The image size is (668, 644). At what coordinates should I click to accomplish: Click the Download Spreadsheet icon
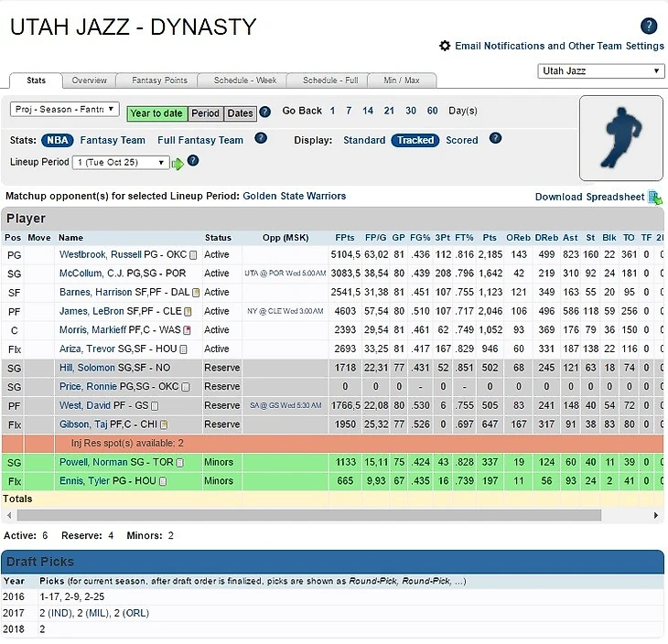tap(655, 198)
